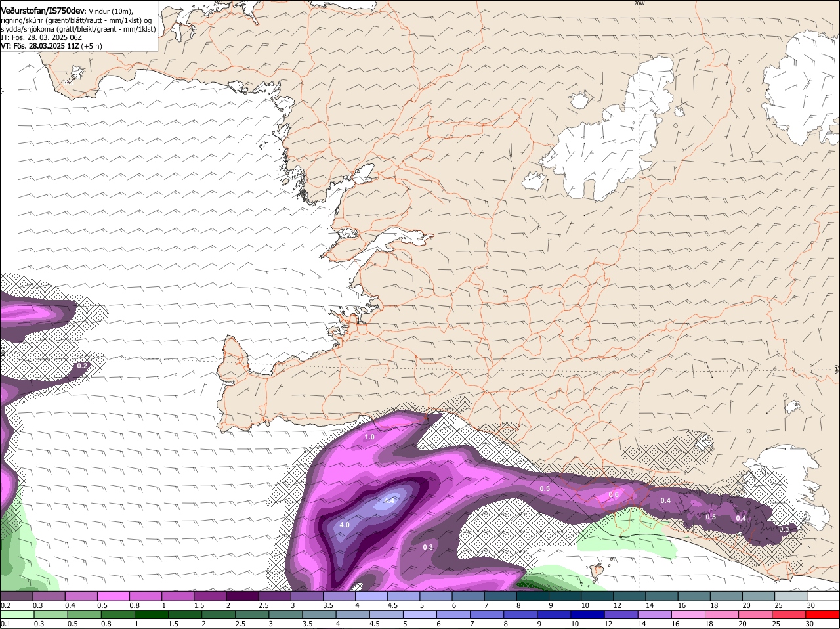Image resolution: width=840 pixels, height=629 pixels.
Task: Click the 0.2 precipitation value on the map
Action: point(83,365)
